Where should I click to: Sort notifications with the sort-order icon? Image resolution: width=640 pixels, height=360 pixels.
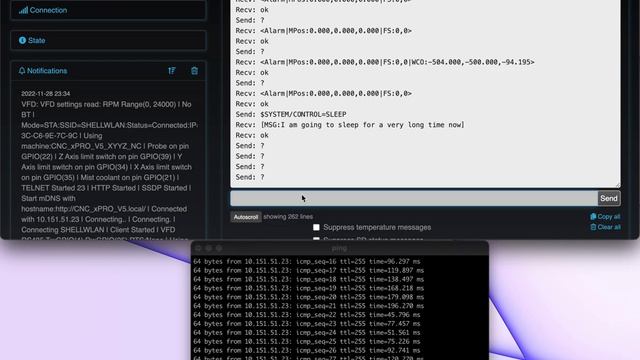click(172, 71)
